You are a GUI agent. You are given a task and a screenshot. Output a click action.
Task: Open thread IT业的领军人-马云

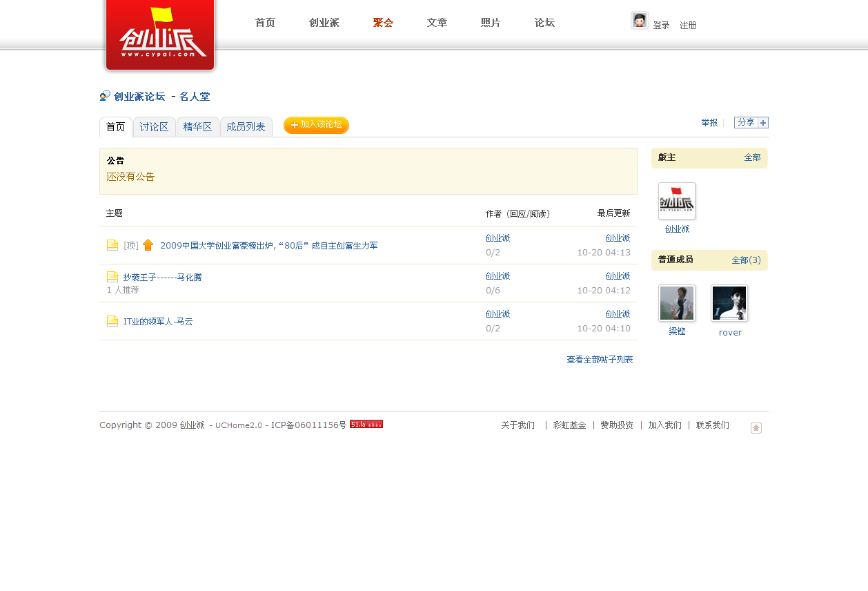click(x=158, y=322)
